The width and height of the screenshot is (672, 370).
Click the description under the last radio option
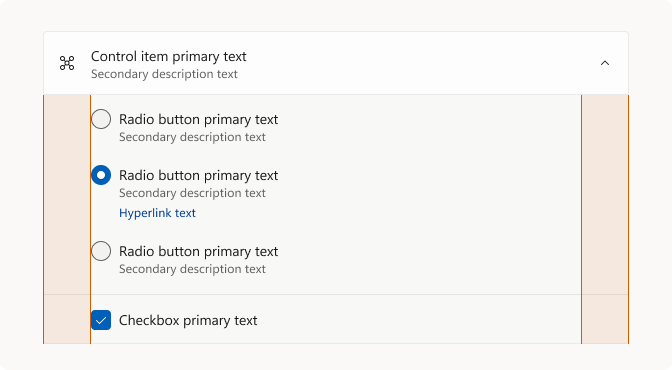(192, 269)
